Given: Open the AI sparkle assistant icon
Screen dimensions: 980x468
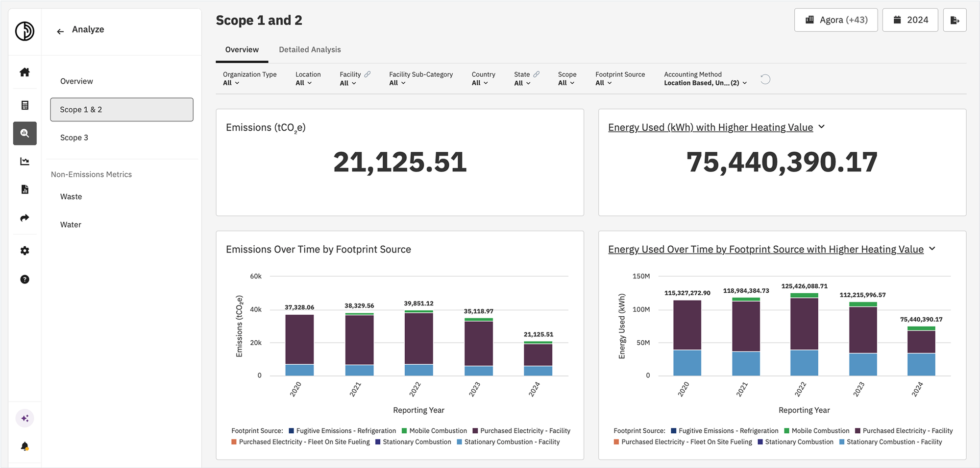Looking at the screenshot, I should pyautogui.click(x=24, y=418).
